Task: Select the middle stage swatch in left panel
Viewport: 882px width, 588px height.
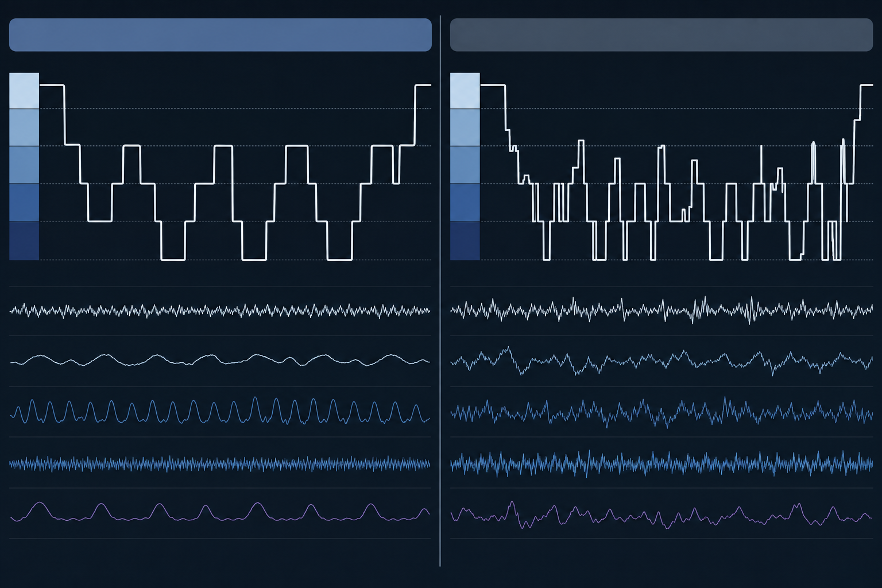Action: [x=24, y=165]
